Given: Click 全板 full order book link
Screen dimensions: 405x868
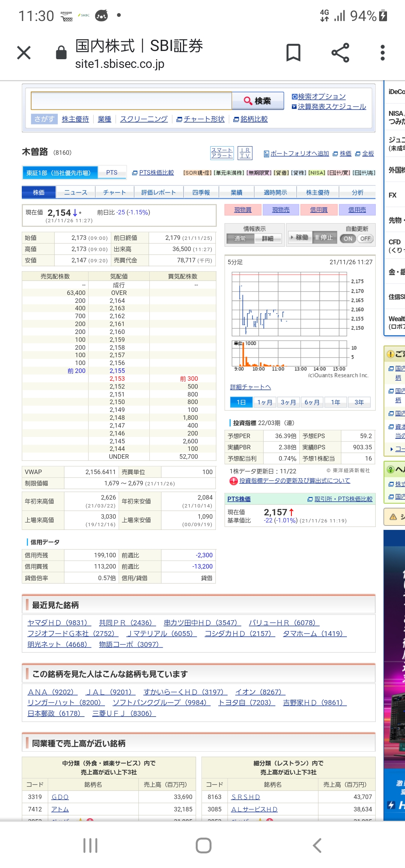Looking at the screenshot, I should (x=368, y=154).
